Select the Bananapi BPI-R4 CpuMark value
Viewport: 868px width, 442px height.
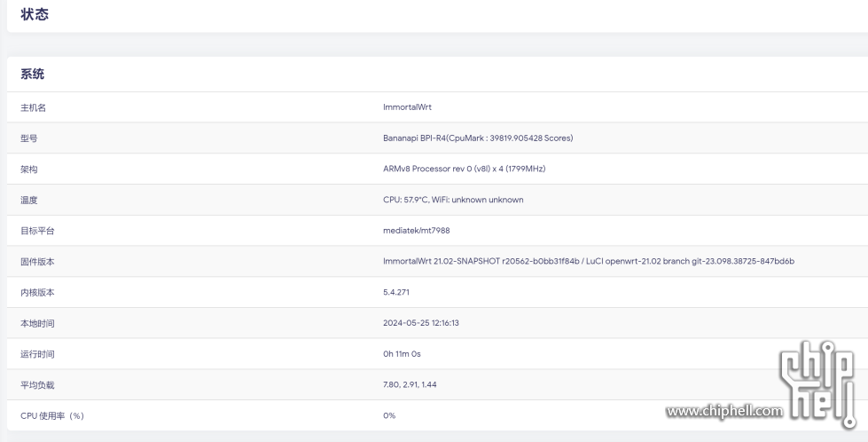point(478,138)
